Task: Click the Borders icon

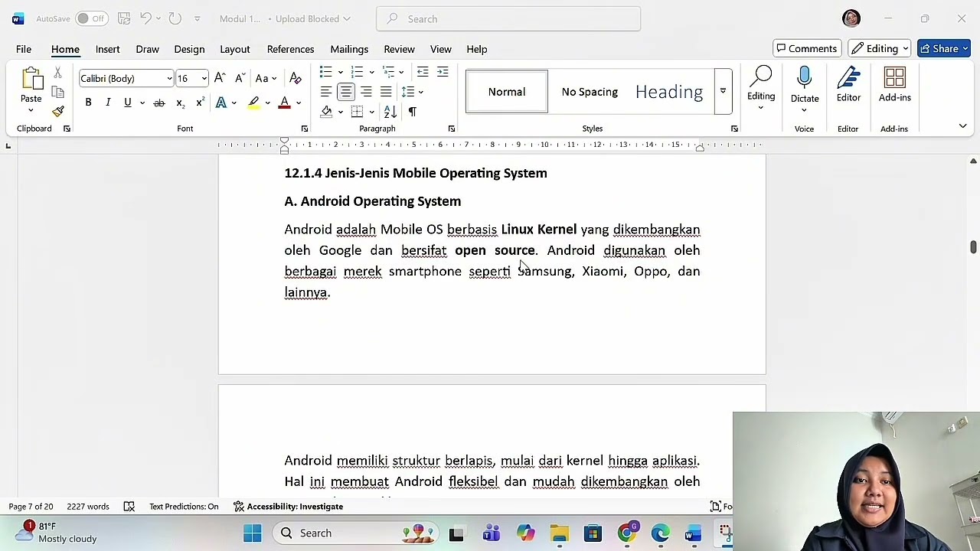Action: 357,112
